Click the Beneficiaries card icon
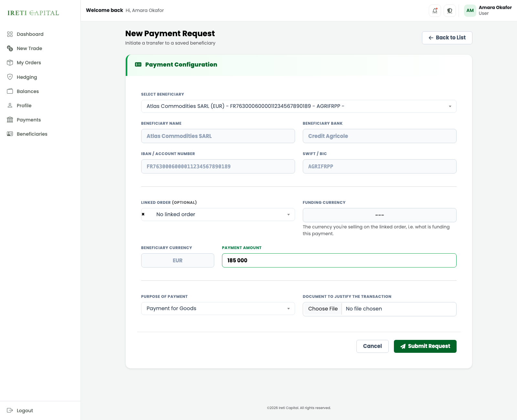The width and height of the screenshot is (517, 420). point(10,134)
